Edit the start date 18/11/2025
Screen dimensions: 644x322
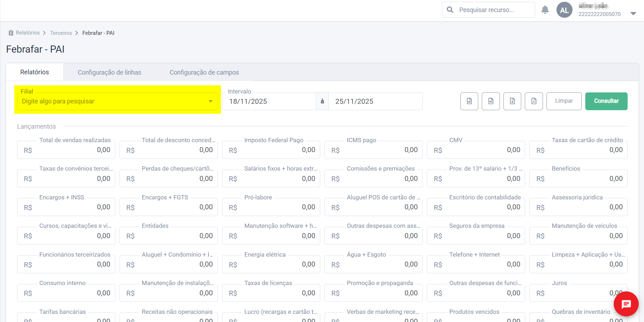[269, 101]
